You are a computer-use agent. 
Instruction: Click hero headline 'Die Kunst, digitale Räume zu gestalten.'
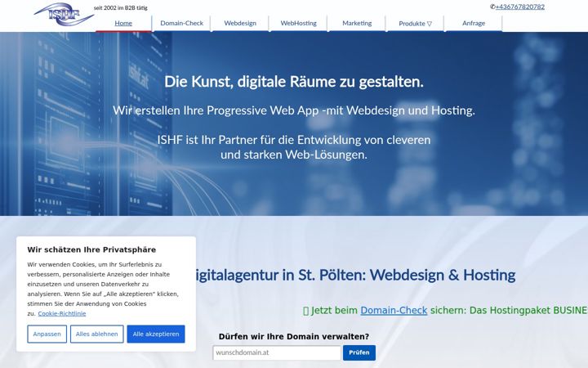click(x=294, y=82)
